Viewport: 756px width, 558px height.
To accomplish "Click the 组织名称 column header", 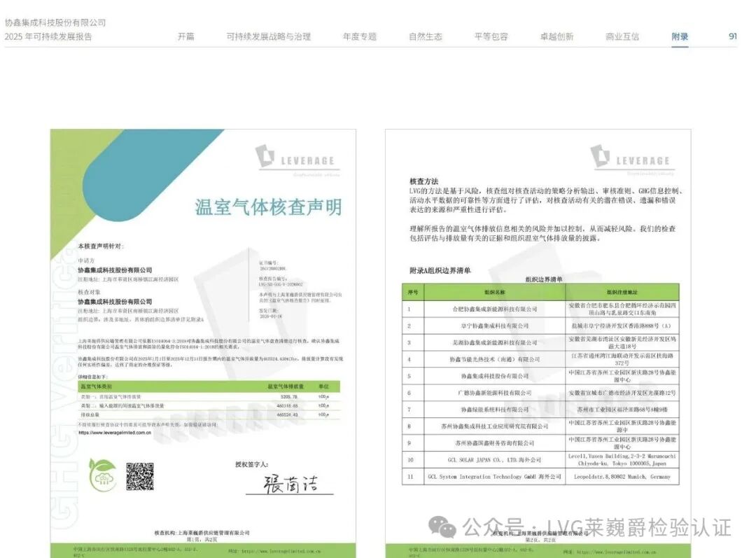I will click(x=495, y=292).
